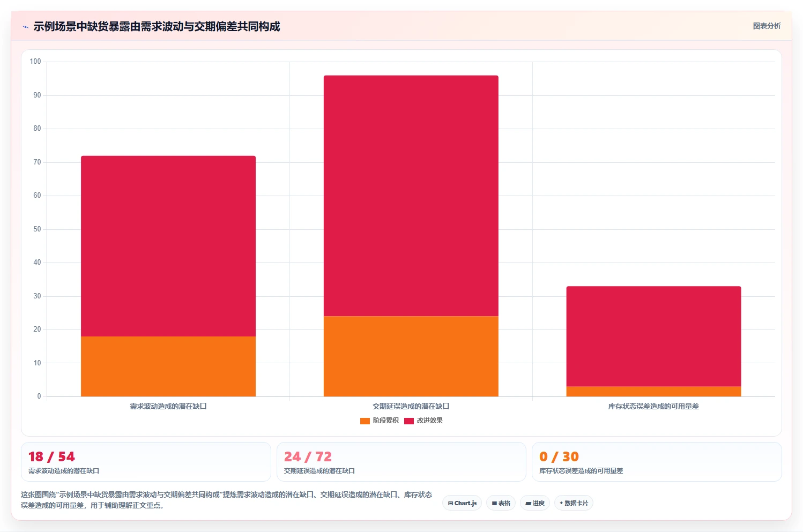The width and height of the screenshot is (803, 532).
Task: Click the 数据卡片 tag
Action: click(574, 503)
